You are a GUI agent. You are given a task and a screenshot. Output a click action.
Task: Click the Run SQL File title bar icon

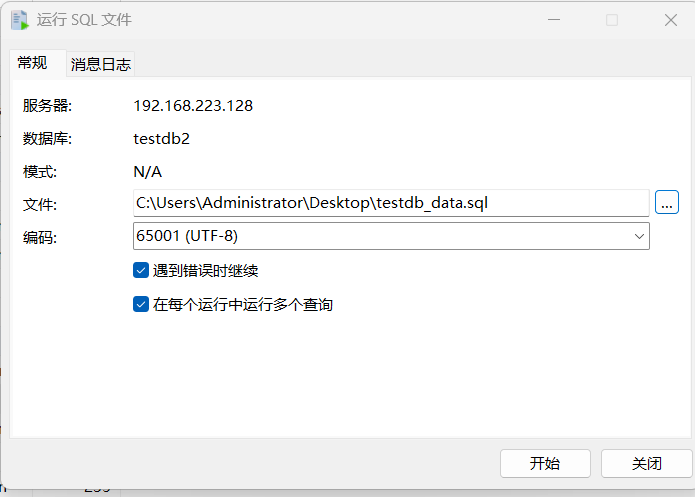point(19,20)
